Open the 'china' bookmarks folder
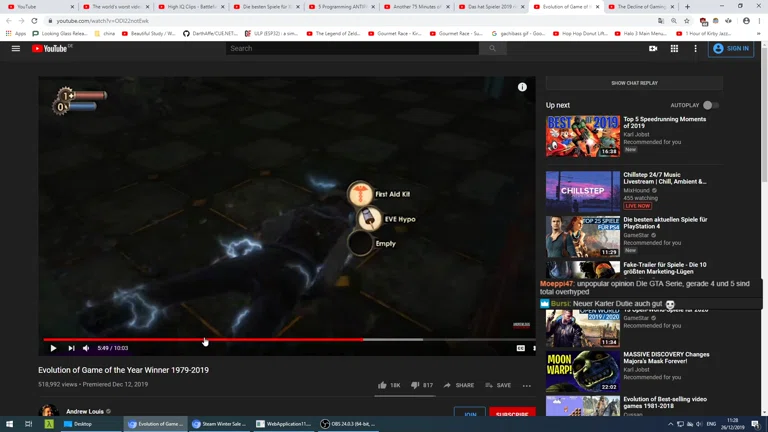 104,34
